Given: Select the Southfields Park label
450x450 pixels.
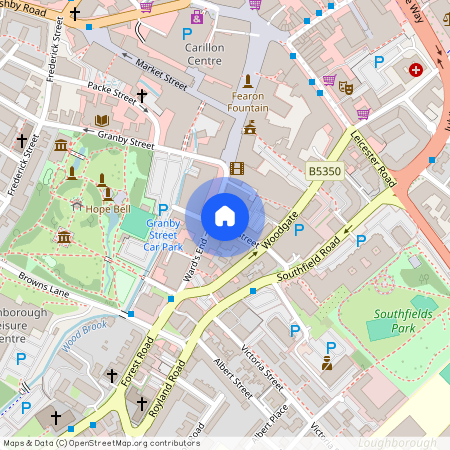Looking at the screenshot, I should point(403,321).
